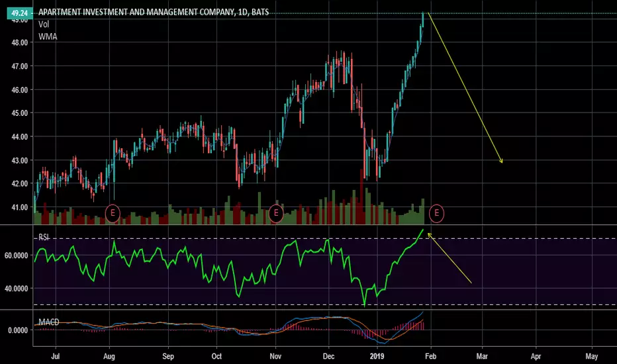Click the 41.00 price axis label
617x364 pixels.
(20, 207)
